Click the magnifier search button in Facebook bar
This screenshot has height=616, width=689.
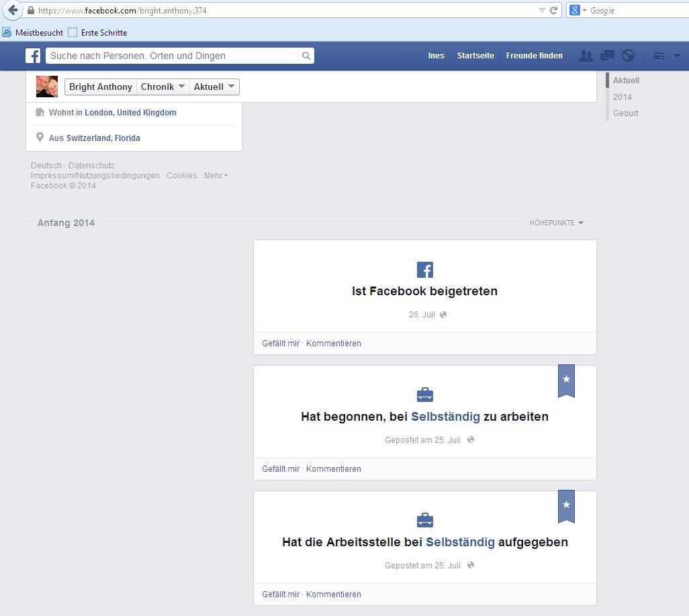coord(306,56)
